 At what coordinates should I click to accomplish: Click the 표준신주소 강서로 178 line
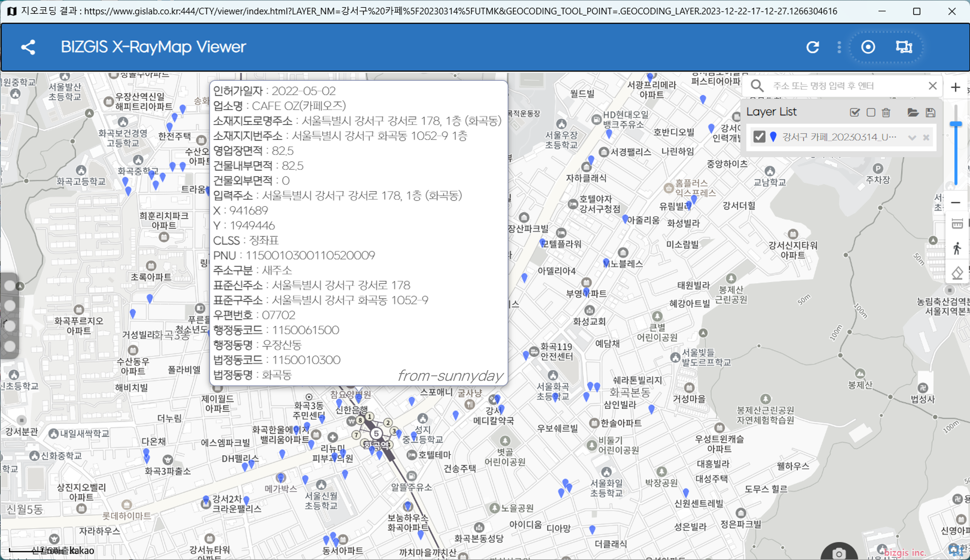pyautogui.click(x=312, y=285)
